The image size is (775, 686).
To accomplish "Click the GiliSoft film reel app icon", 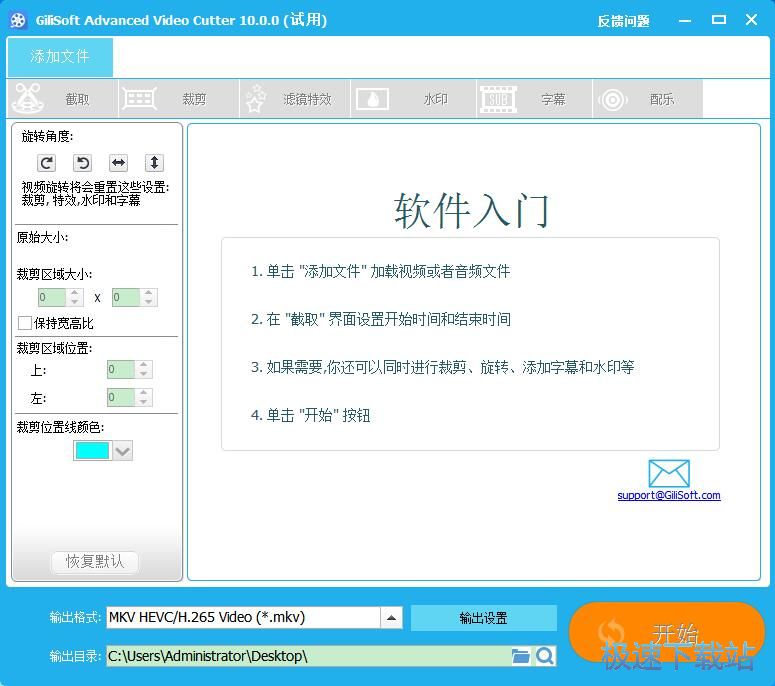I will click(18, 20).
